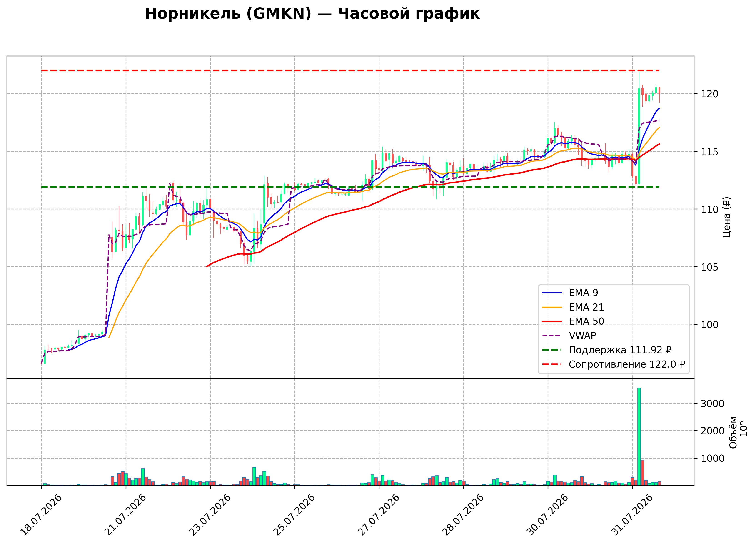Image resolution: width=756 pixels, height=544 pixels.
Task: Click the volume axis label 1000
Action: click(713, 459)
